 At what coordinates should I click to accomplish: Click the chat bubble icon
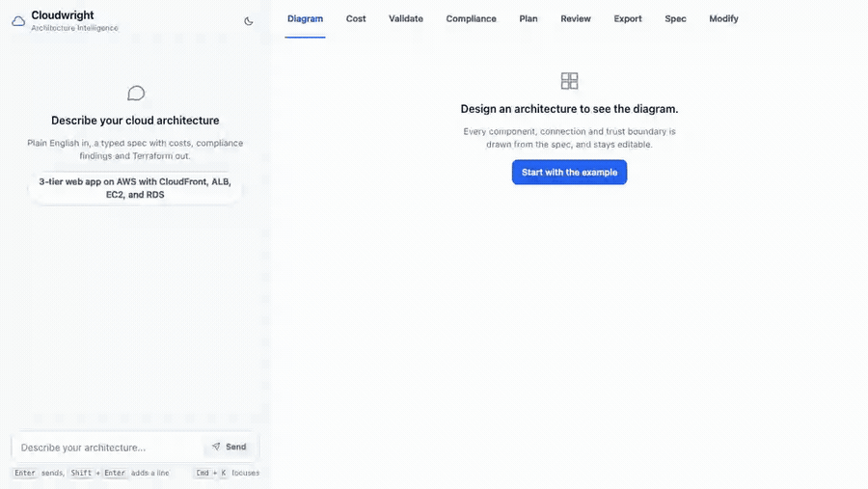(x=136, y=93)
